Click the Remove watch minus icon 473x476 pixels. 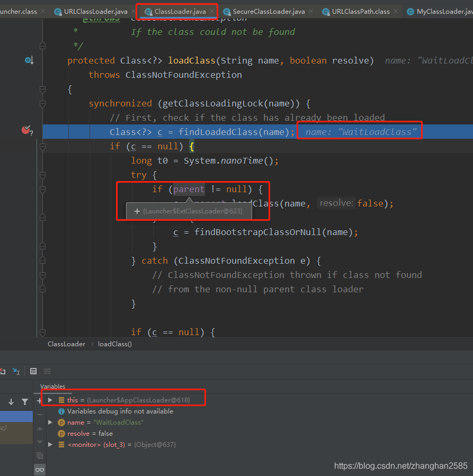[x=40, y=416]
